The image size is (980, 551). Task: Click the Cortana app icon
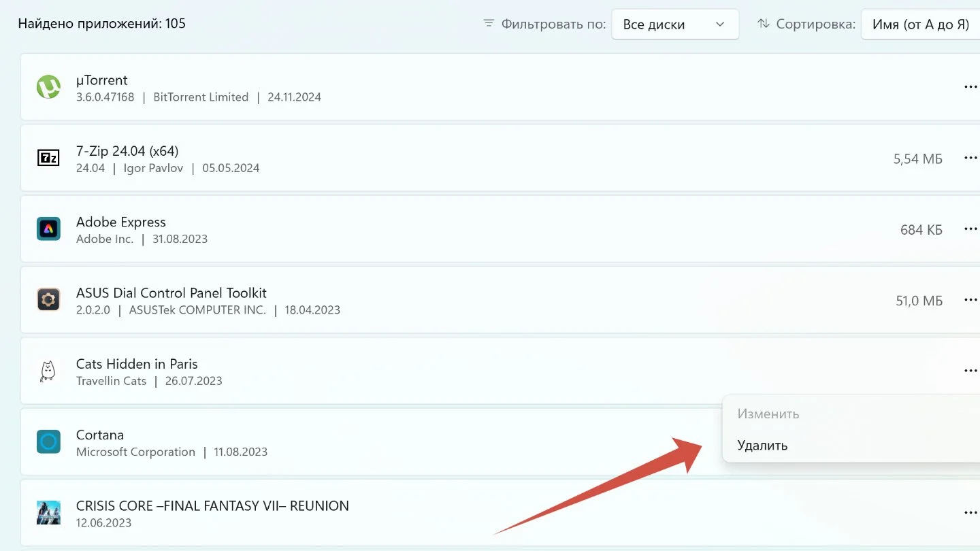pos(48,441)
